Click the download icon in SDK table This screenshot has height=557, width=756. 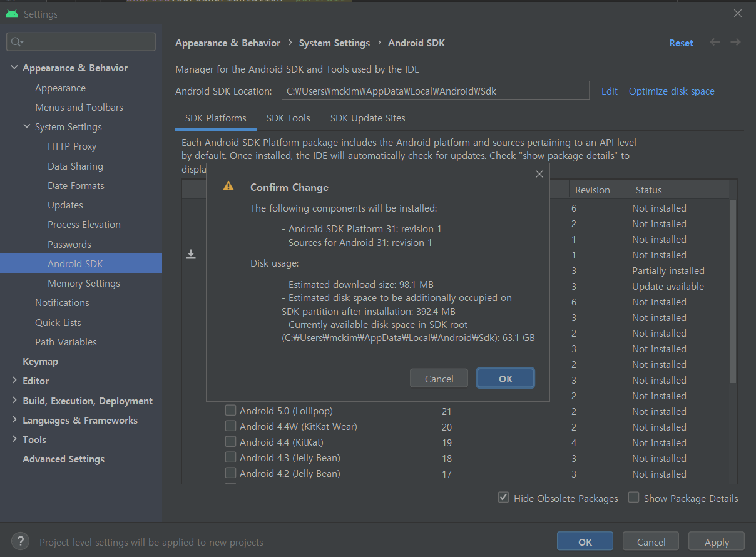point(192,254)
